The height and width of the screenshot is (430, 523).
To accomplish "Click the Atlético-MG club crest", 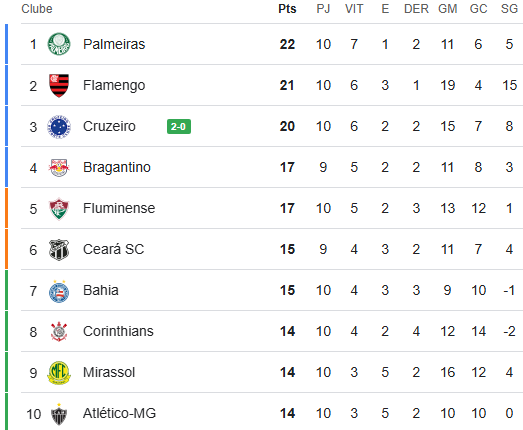I will click(59, 414).
